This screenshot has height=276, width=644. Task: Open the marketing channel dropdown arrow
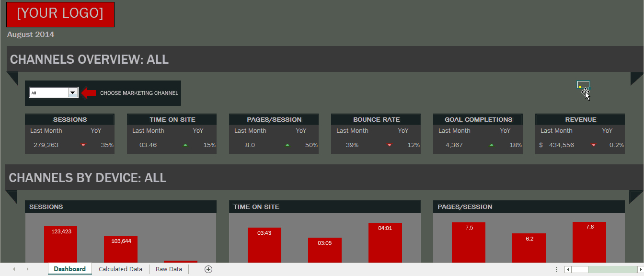[73, 93]
